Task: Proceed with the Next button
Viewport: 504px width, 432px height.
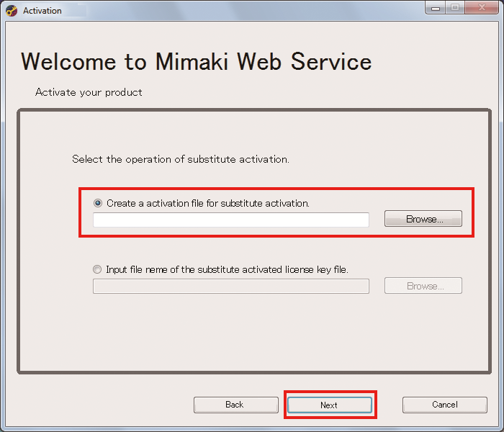Action: [x=330, y=405]
